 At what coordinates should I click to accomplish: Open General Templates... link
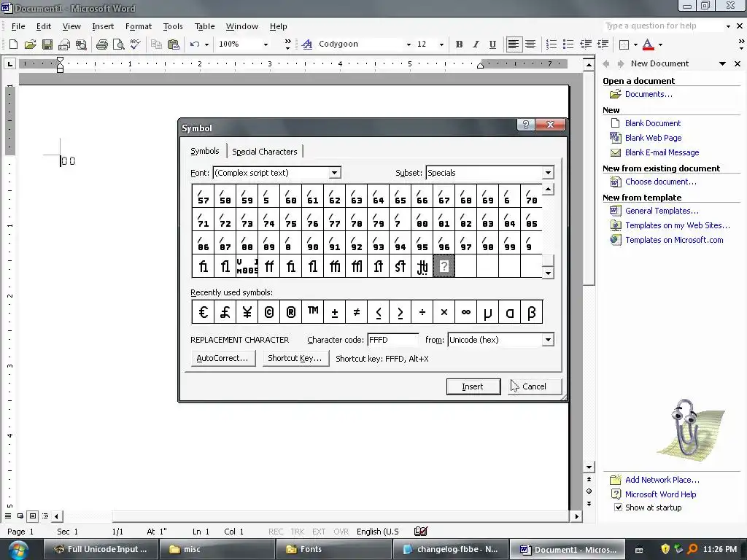[662, 211]
